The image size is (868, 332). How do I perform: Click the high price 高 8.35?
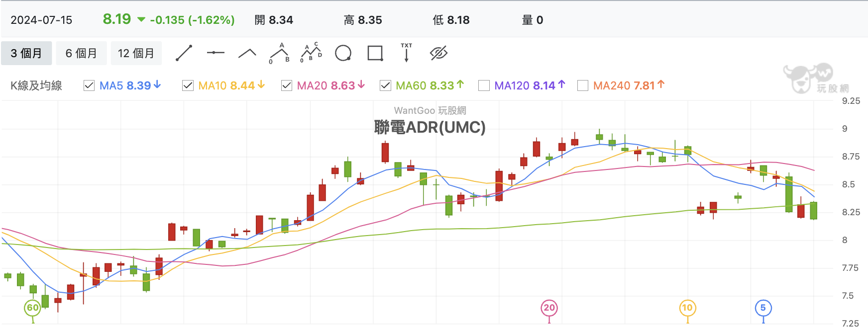click(x=363, y=20)
